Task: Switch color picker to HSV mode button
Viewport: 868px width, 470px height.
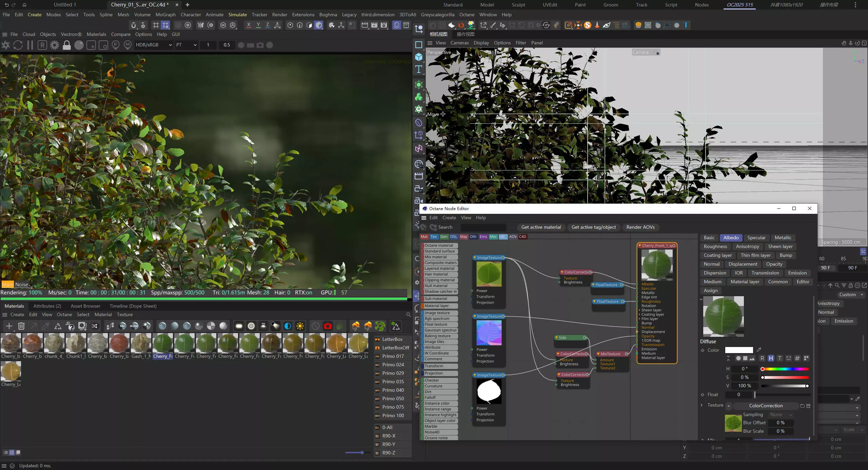Action: pyautogui.click(x=771, y=358)
